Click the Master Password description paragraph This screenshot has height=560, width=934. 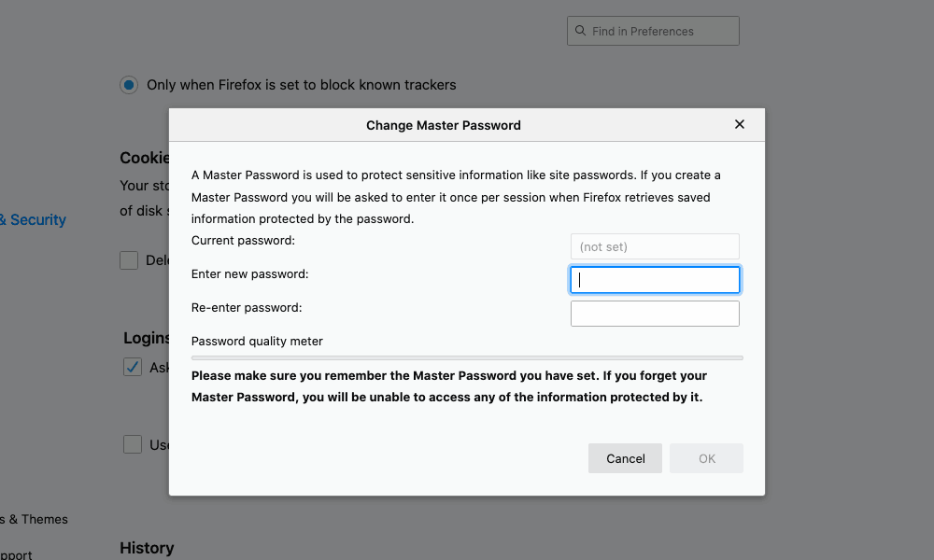456,197
